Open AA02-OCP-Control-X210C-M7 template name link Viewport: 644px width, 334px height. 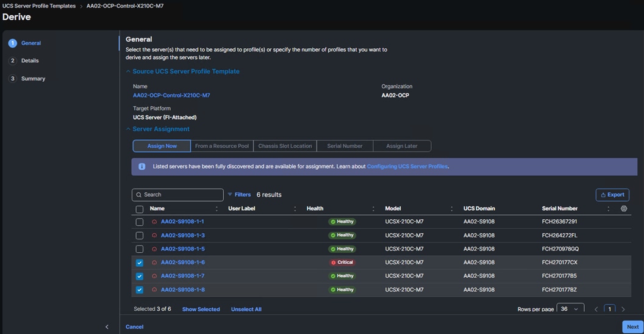pos(172,95)
